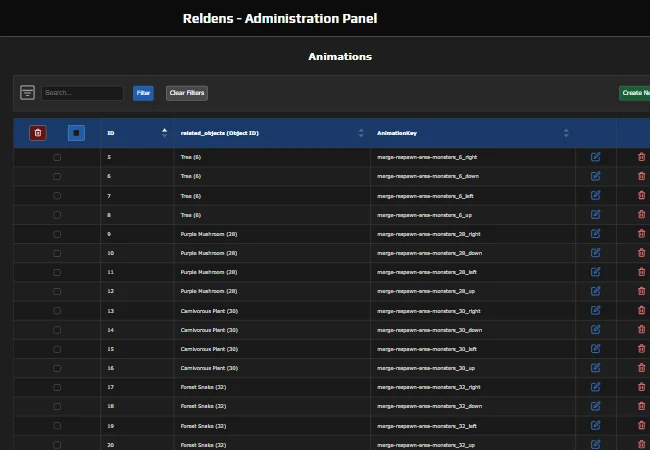Delete the animation row with ID 6

click(641, 176)
